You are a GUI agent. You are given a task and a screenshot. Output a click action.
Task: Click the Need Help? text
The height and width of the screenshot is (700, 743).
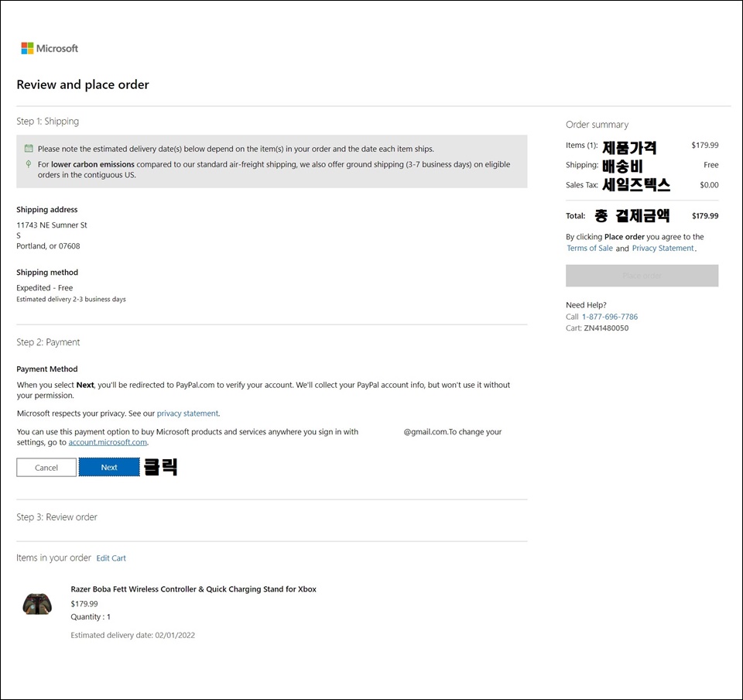(586, 305)
